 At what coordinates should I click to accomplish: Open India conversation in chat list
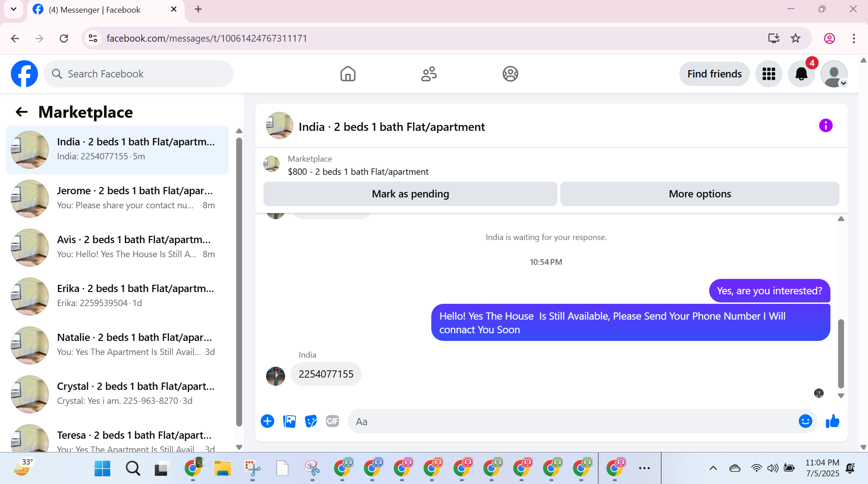[117, 150]
